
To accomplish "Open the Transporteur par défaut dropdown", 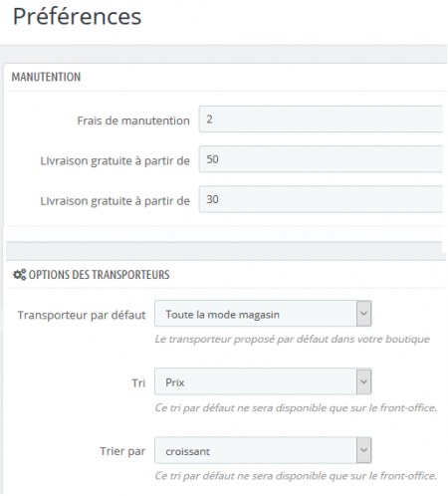I will [x=263, y=314].
